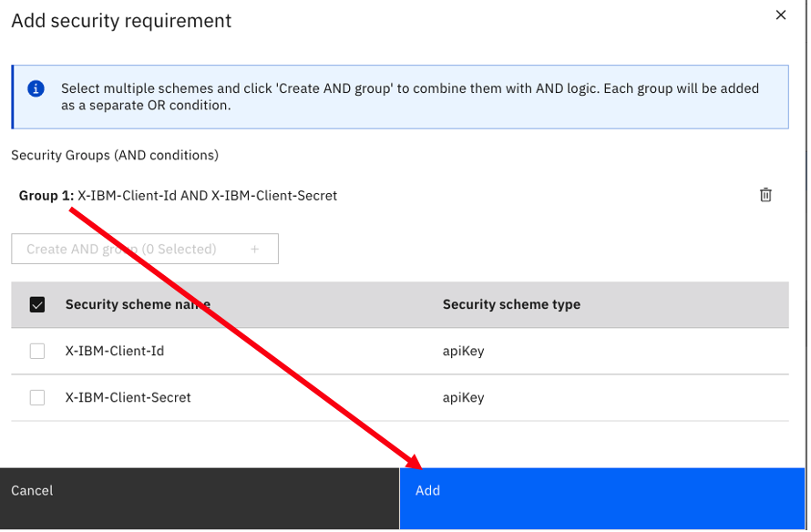Check the X-IBM-Client-Secret checkbox
This screenshot has height=532, width=811.
37,397
